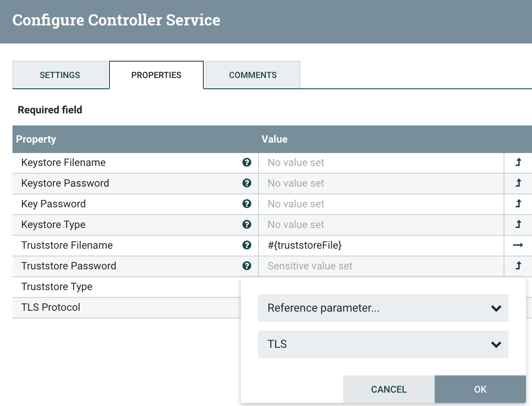Select the Properties tab
Viewport: 532px width, 406px height.
(x=156, y=75)
